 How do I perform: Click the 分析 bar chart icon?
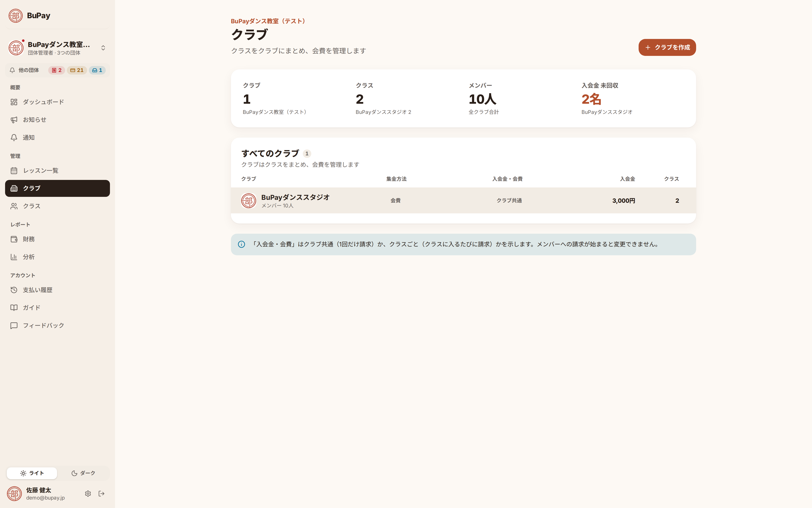[14, 257]
